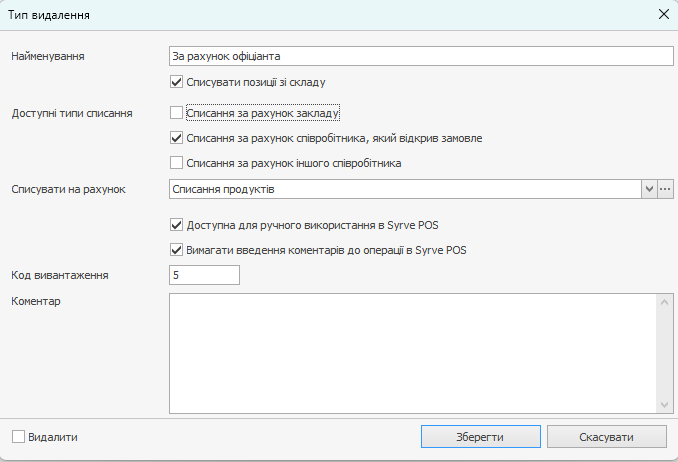678x462 pixels.
Task: Disable Списувати позиції зі складу checkbox
Action: [x=177, y=82]
